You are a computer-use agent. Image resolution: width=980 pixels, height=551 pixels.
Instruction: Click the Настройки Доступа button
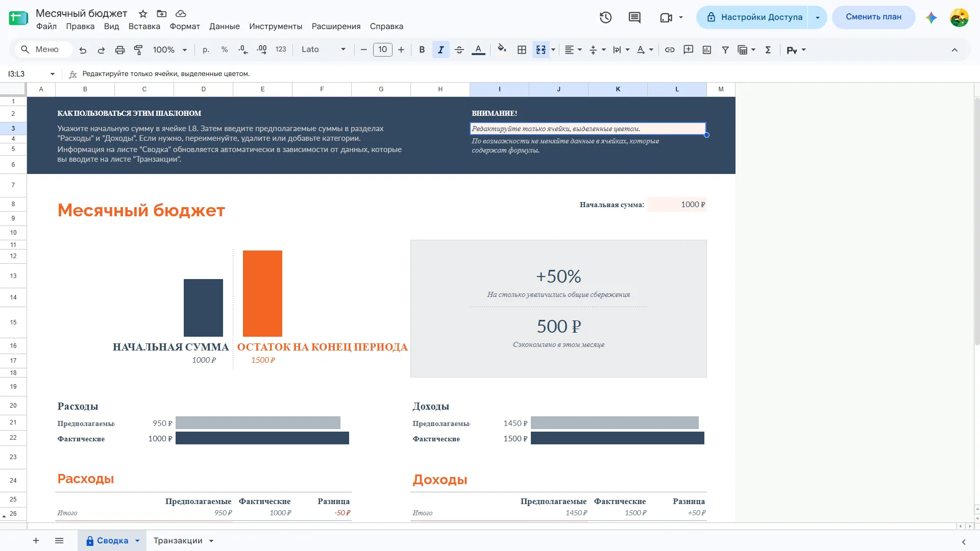[x=752, y=17]
